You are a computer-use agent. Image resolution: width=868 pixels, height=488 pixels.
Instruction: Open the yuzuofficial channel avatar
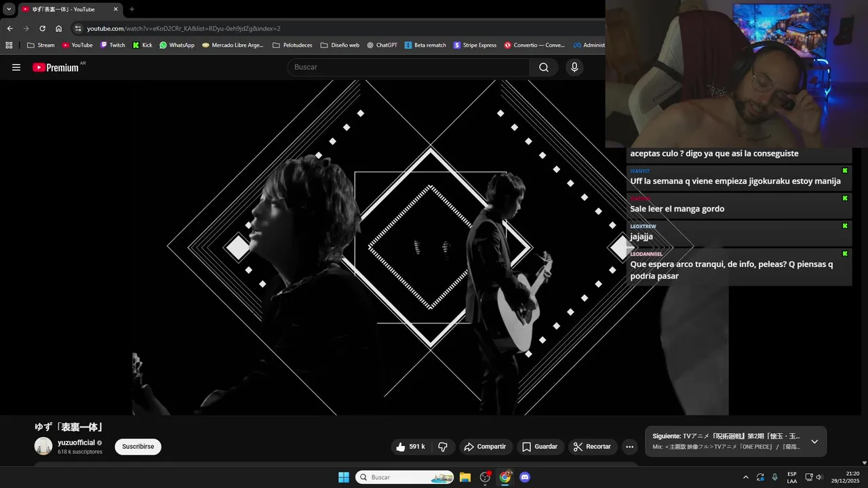coord(43,446)
